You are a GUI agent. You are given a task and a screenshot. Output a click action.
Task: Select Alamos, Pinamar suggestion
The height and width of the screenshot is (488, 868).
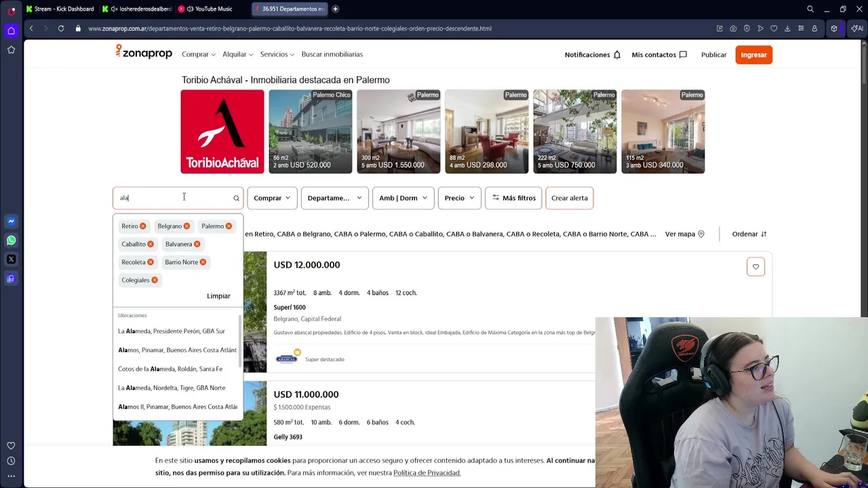click(178, 350)
